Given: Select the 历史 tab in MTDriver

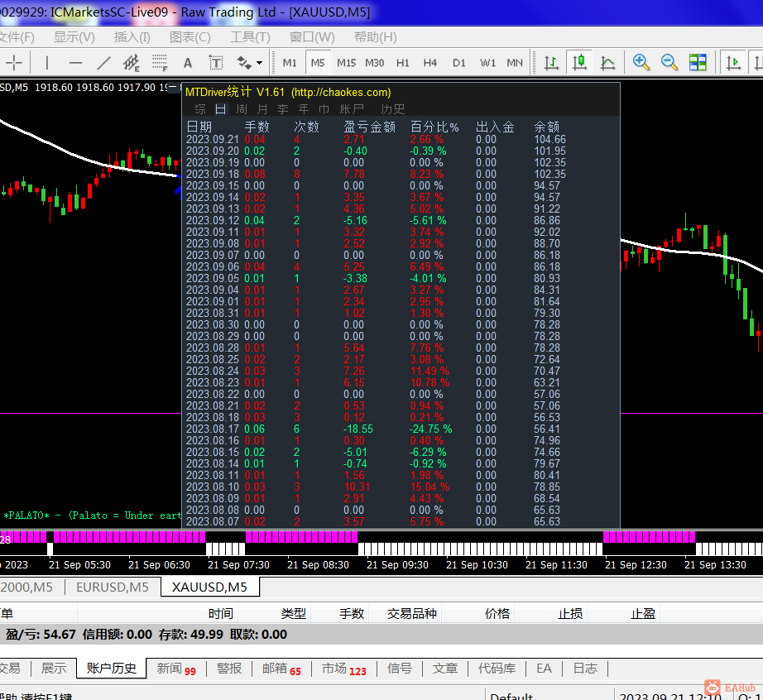Looking at the screenshot, I should pyautogui.click(x=393, y=109).
